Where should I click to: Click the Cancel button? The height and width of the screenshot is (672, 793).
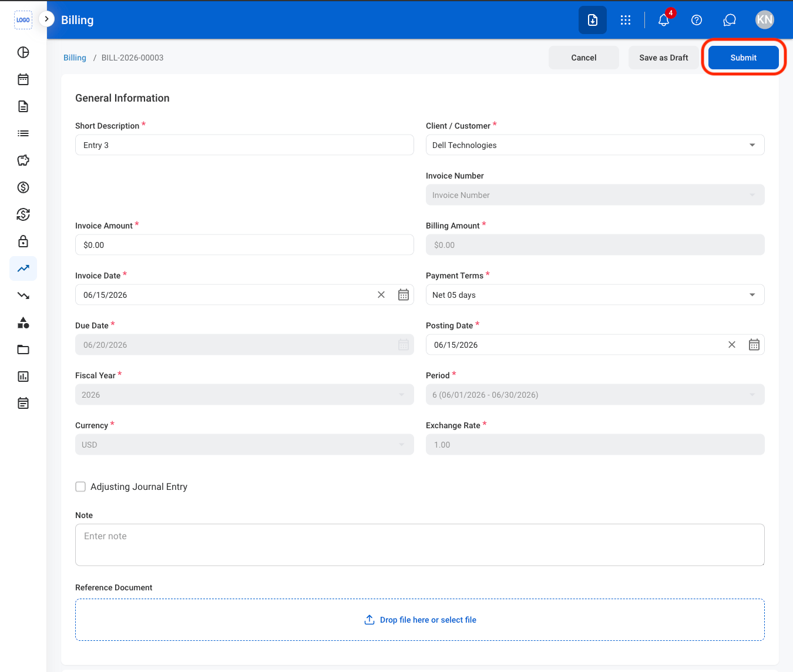click(584, 58)
